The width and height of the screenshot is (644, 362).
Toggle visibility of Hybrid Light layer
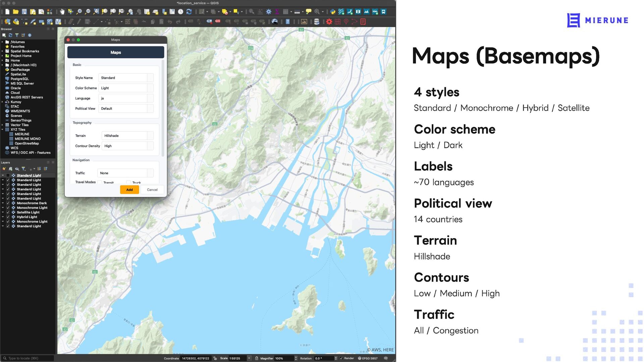click(x=8, y=217)
